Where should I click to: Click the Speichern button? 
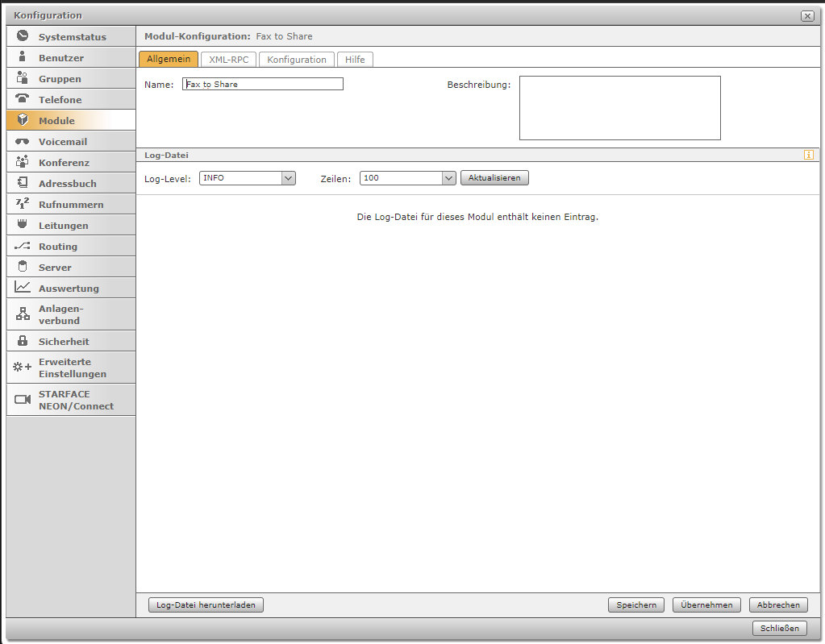pyautogui.click(x=636, y=605)
